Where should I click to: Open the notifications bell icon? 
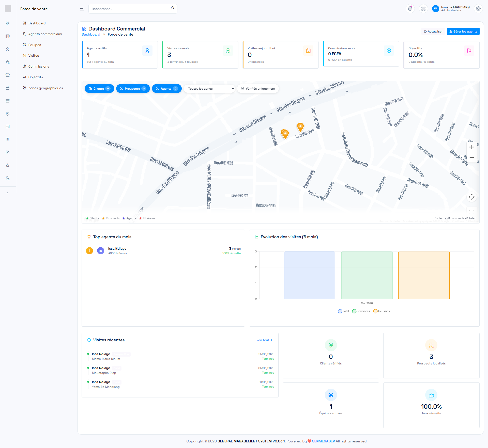coord(410,9)
